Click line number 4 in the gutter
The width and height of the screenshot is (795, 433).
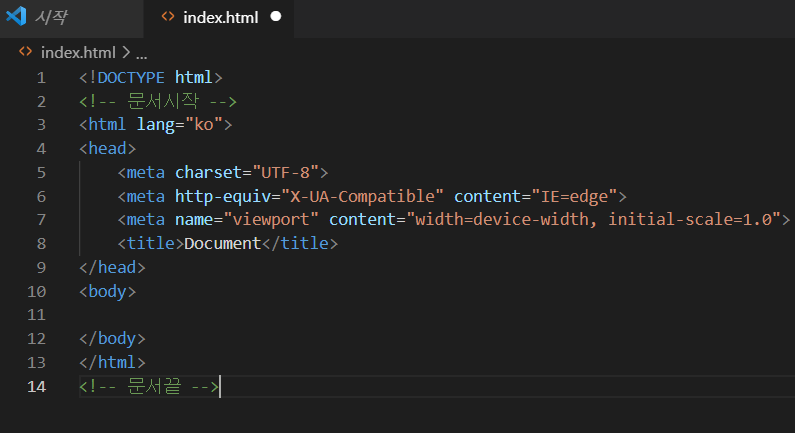[41, 149]
